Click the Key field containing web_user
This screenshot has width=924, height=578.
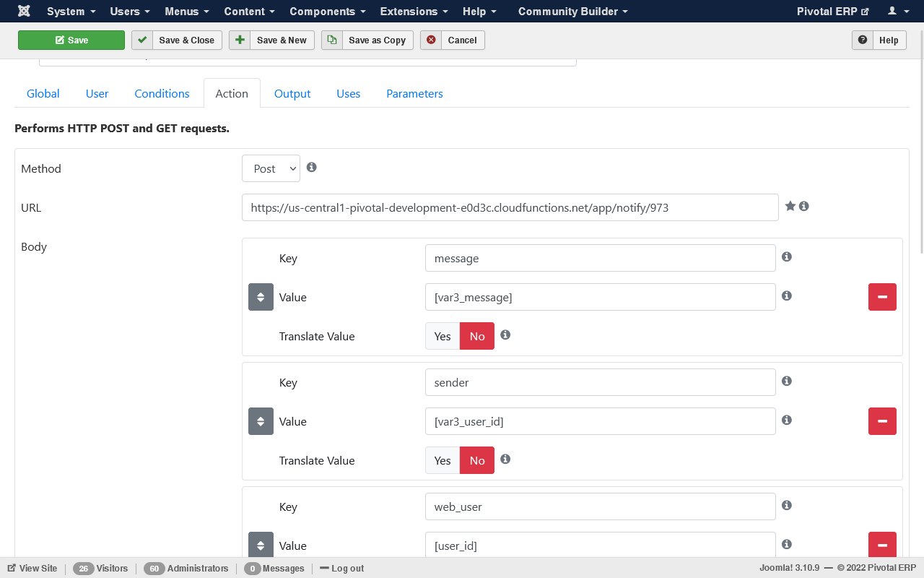pos(601,506)
